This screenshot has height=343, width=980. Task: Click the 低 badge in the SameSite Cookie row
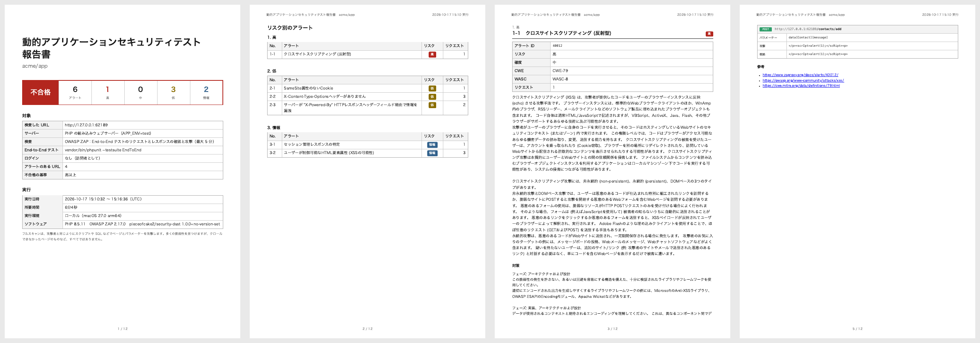point(432,88)
